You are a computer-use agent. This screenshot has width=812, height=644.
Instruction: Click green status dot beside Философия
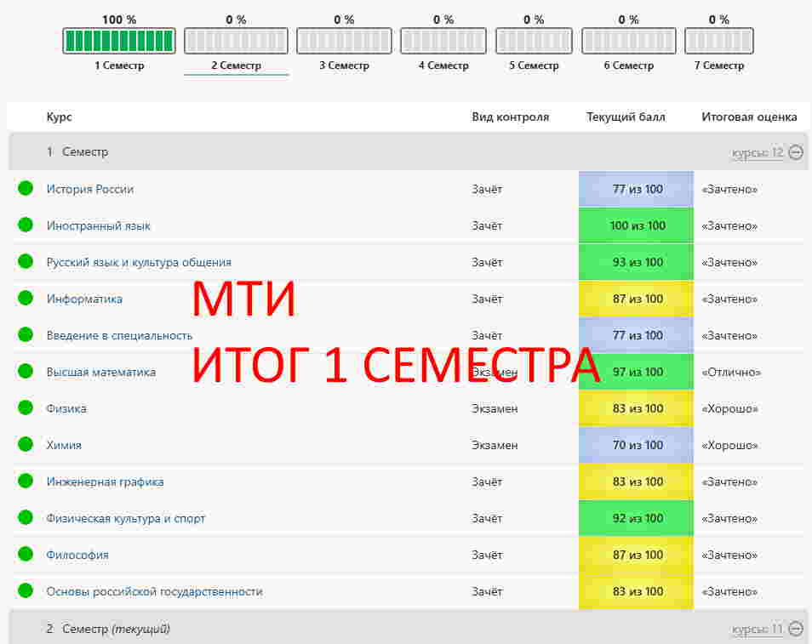click(x=26, y=555)
